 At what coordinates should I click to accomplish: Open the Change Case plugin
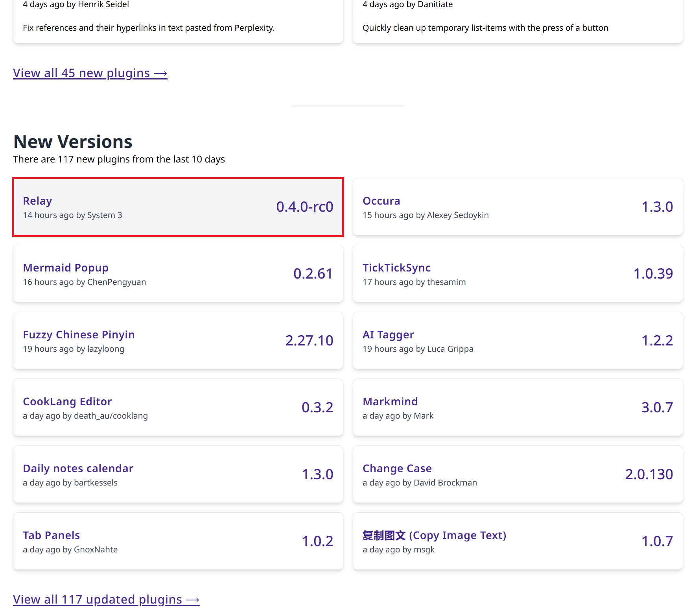(397, 468)
